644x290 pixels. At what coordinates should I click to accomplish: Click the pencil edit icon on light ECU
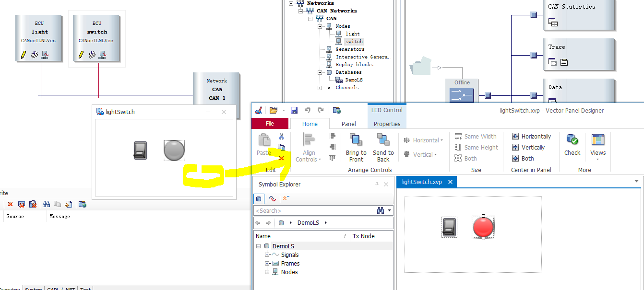tap(23, 55)
